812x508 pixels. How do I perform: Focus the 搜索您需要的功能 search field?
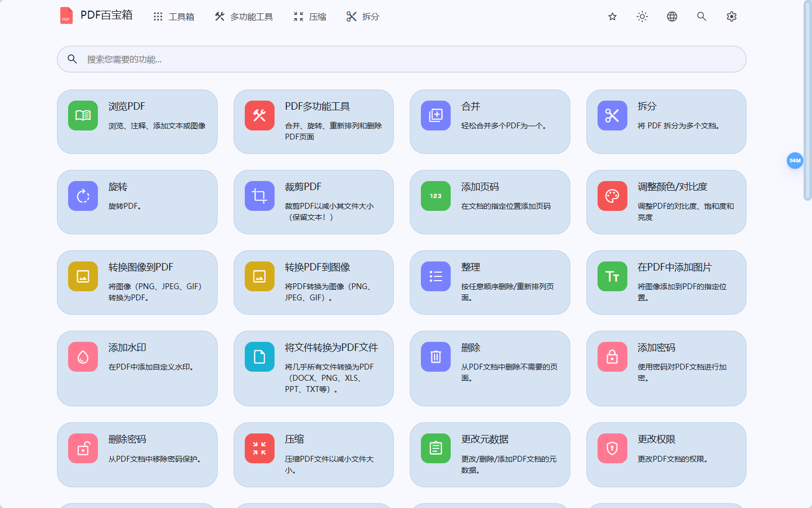[x=402, y=59]
